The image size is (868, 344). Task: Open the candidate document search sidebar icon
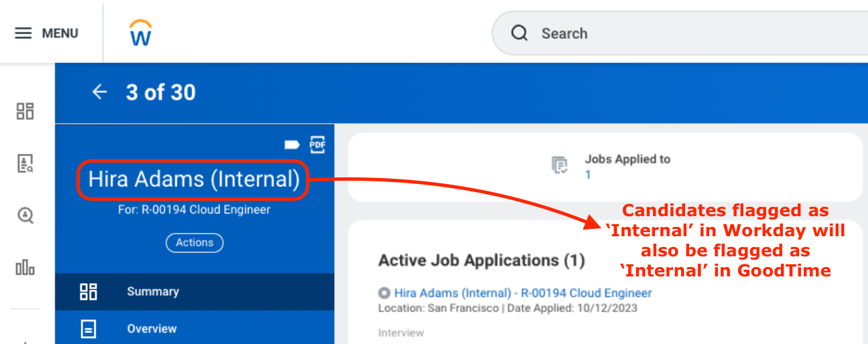tap(25, 163)
